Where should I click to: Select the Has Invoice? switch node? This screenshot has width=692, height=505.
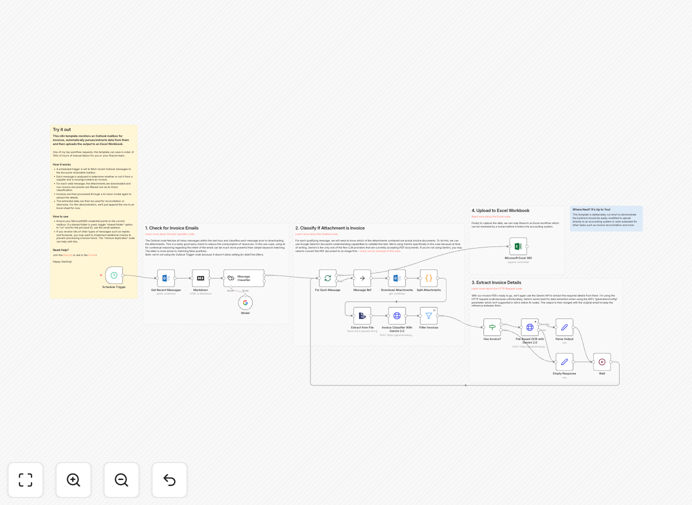tap(492, 327)
